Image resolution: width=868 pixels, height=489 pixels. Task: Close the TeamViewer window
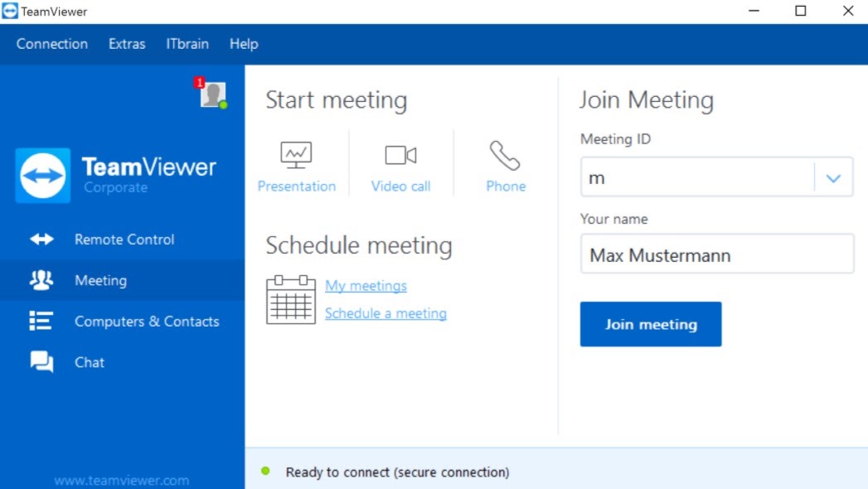coord(848,11)
